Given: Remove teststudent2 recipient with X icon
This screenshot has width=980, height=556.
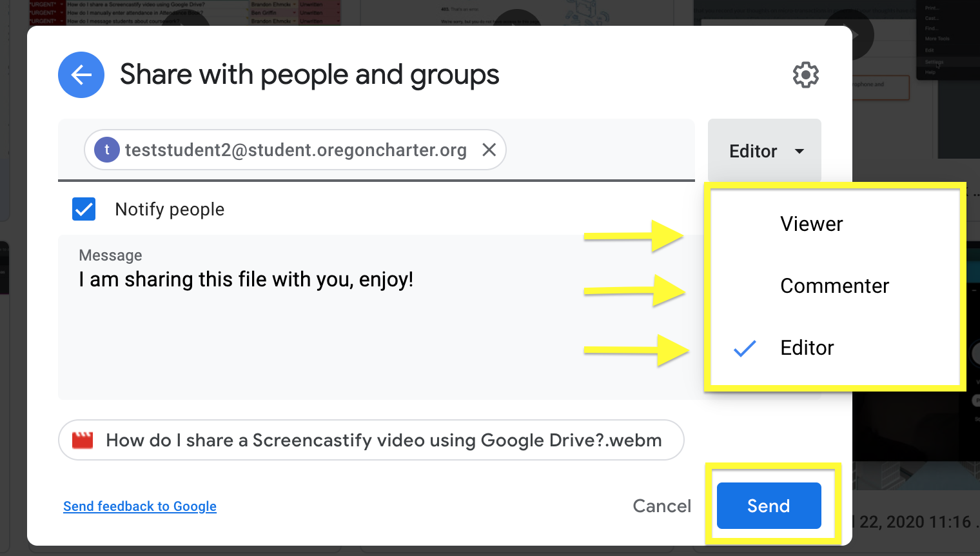Looking at the screenshot, I should (489, 150).
